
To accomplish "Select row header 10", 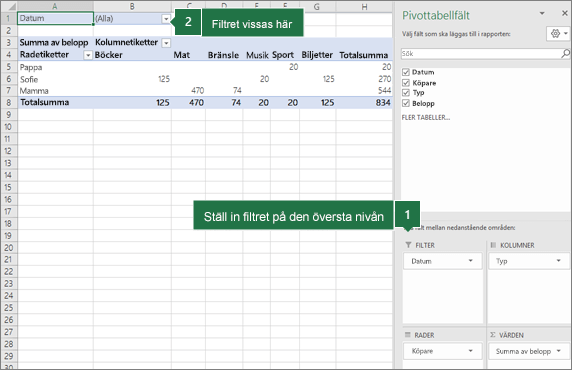I will (8, 127).
